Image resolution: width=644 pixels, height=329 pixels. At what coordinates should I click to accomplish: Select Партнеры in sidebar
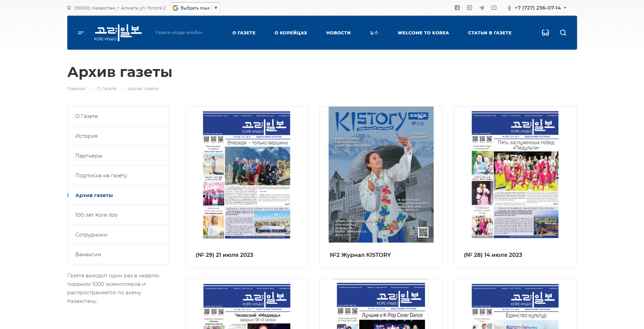coord(118,156)
